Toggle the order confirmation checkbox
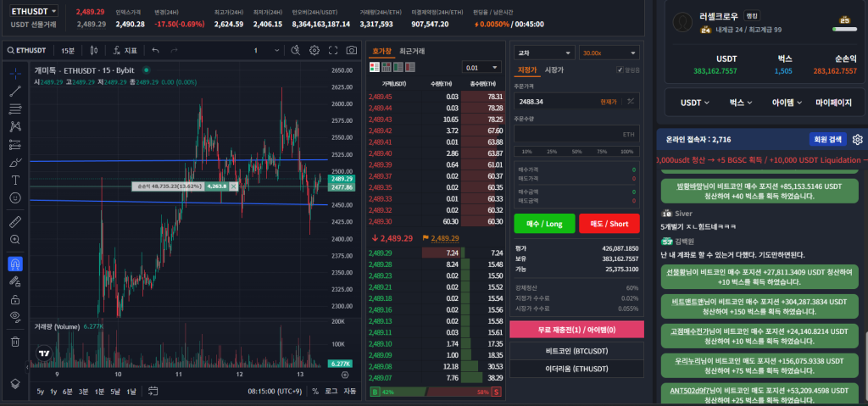 coord(620,70)
